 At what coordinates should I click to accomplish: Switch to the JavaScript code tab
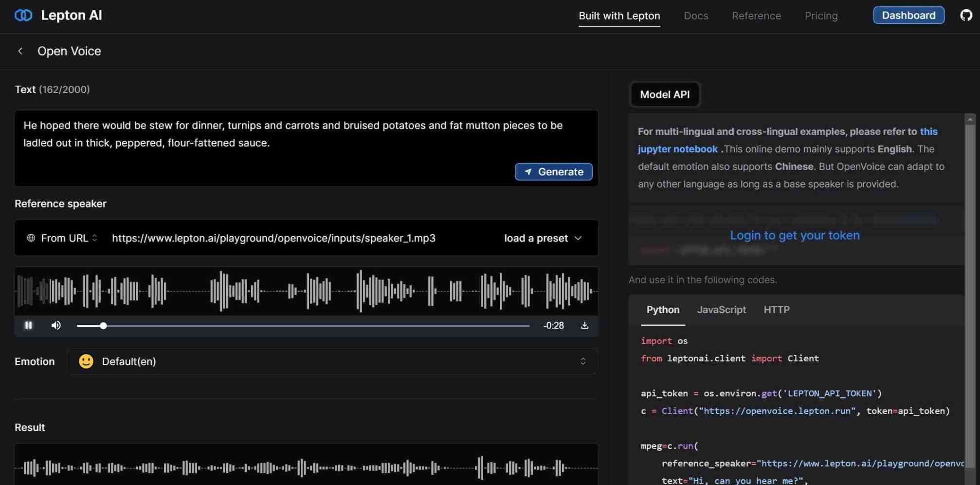click(x=721, y=310)
